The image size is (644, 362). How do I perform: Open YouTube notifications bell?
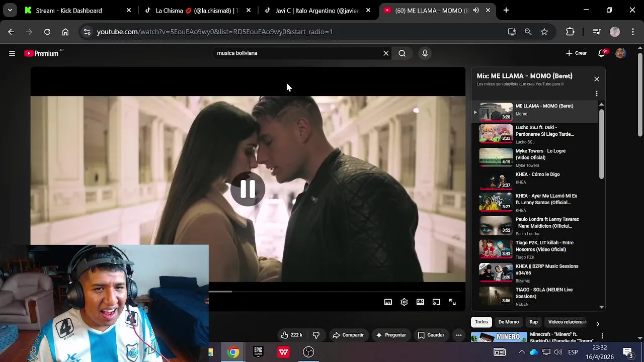click(x=602, y=53)
